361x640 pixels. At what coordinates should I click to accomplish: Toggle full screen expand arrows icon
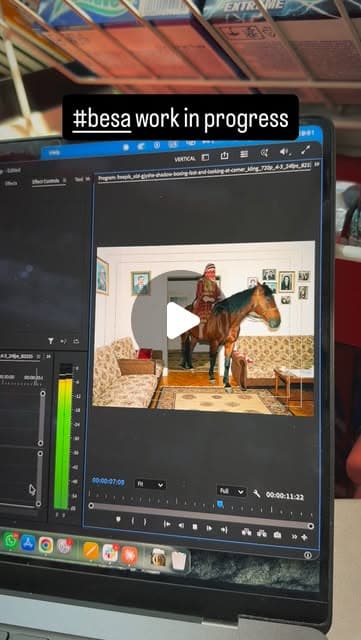pyautogui.click(x=305, y=150)
